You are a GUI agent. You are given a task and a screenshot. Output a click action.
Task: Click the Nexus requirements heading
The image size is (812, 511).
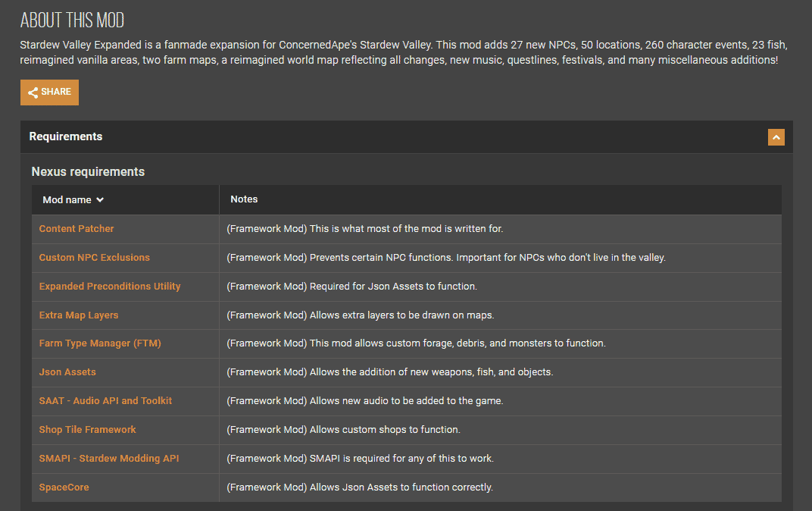click(x=88, y=172)
